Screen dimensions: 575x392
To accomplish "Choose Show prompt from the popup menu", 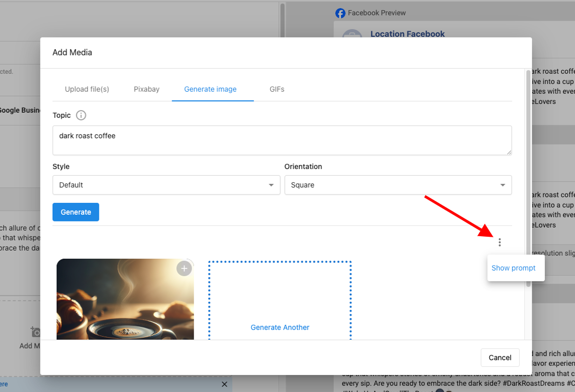I will tap(514, 268).
